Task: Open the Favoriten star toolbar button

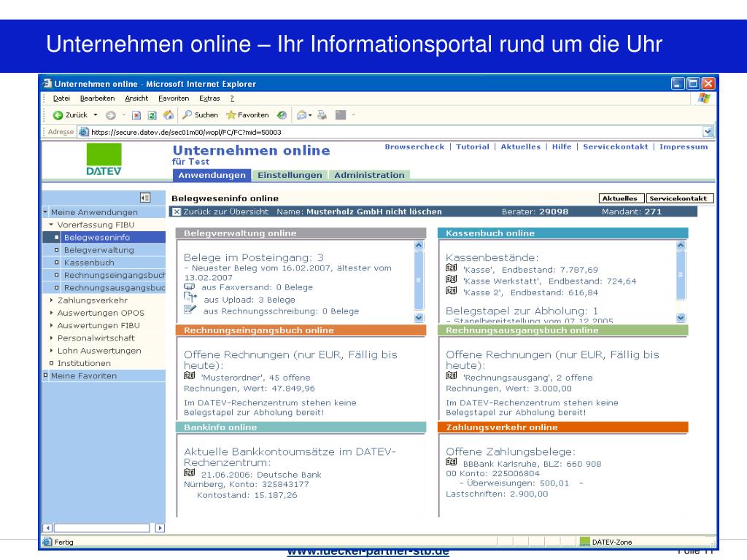Action: click(247, 115)
